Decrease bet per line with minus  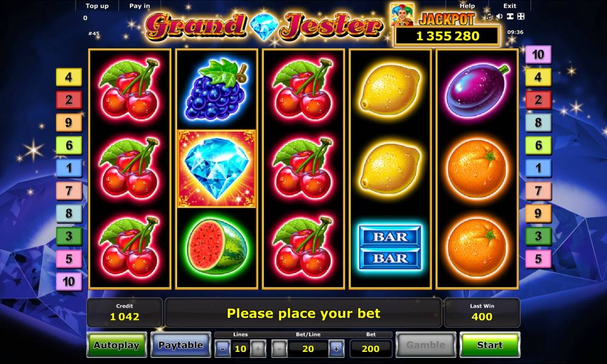click(x=279, y=349)
